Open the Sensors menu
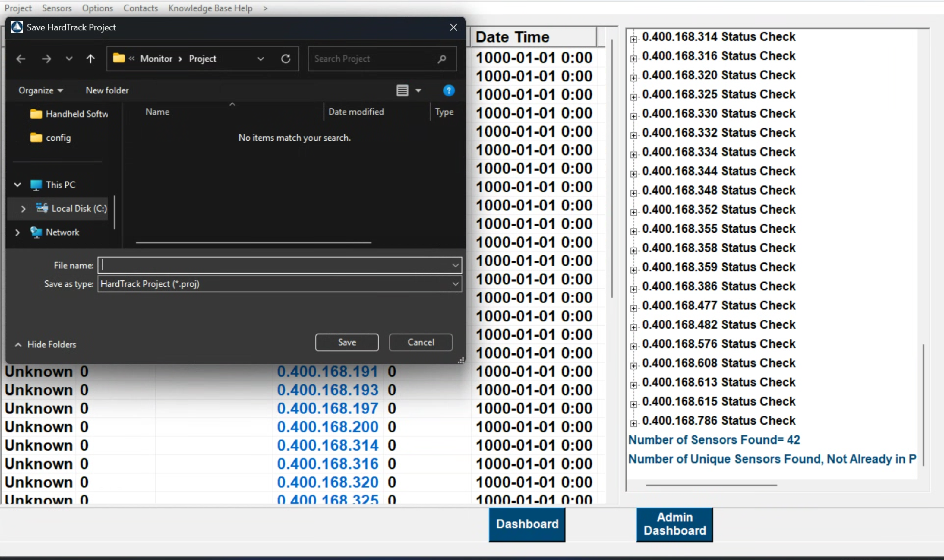This screenshot has width=944, height=560. [57, 8]
